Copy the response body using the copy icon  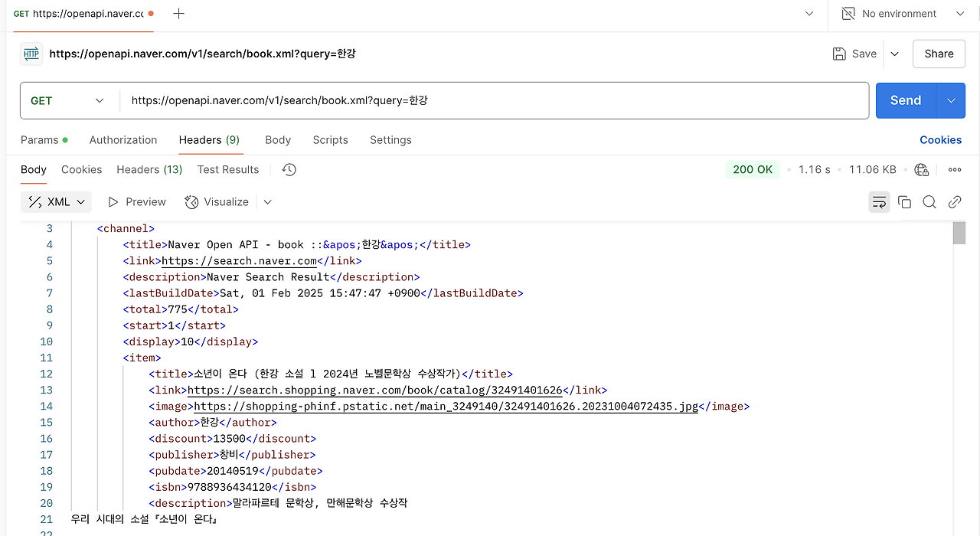pyautogui.click(x=904, y=201)
